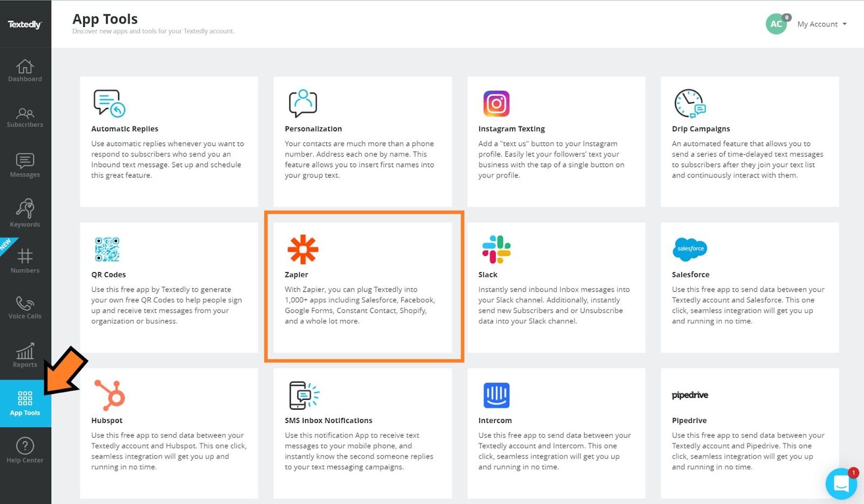Open the Help Center question icon
The image size is (864, 504).
coord(25,446)
